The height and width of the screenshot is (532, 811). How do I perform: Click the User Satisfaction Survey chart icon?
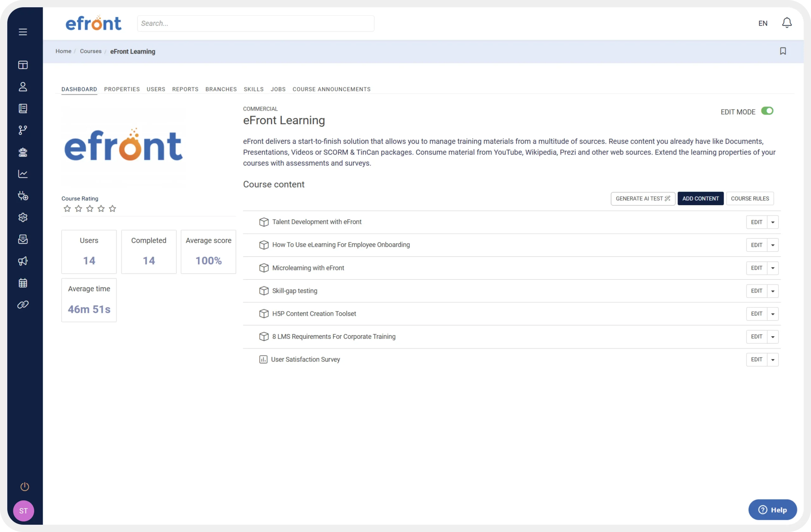(x=263, y=359)
